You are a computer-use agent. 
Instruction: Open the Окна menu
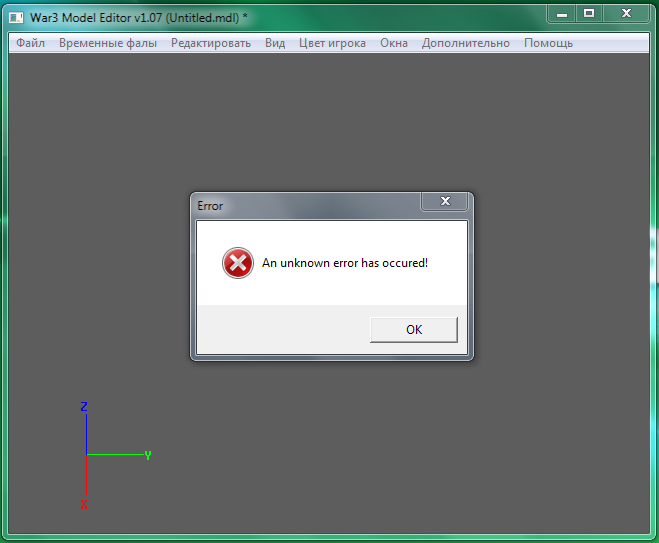coord(394,43)
